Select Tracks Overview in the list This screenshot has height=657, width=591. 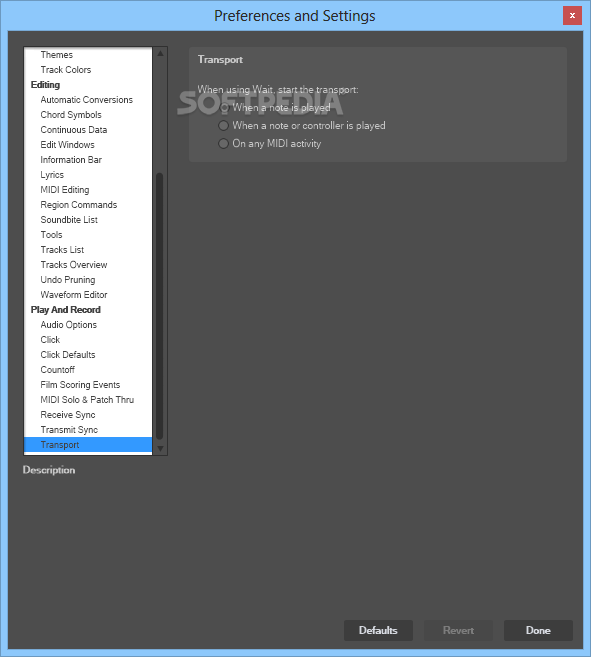point(88,265)
